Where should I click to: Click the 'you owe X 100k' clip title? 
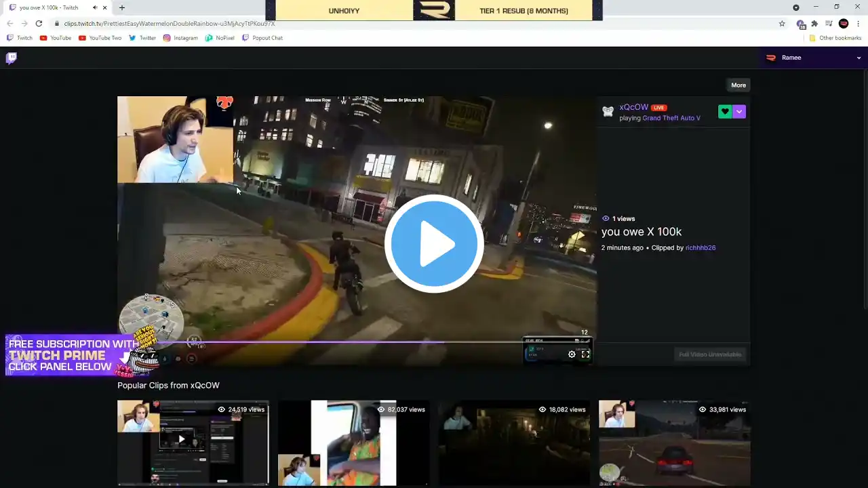[642, 232]
